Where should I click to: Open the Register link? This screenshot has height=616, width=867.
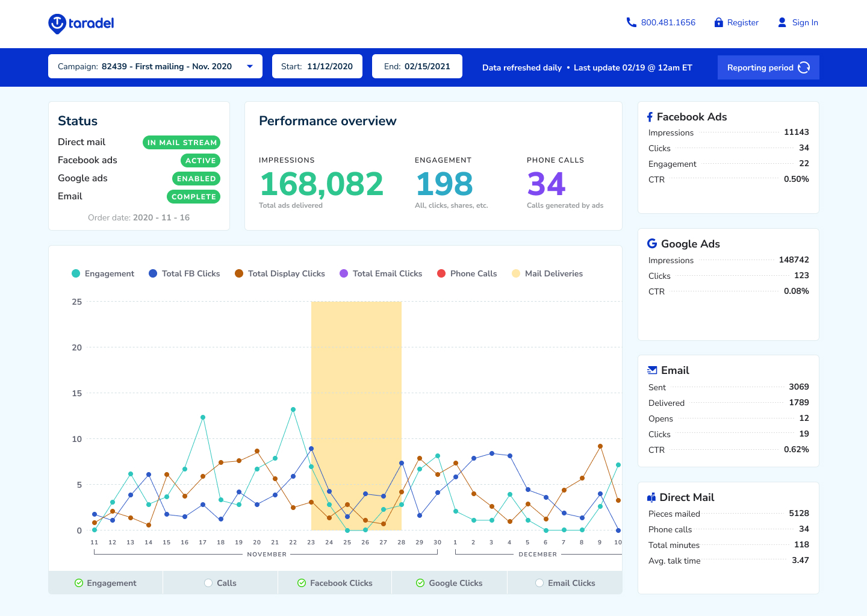[742, 22]
